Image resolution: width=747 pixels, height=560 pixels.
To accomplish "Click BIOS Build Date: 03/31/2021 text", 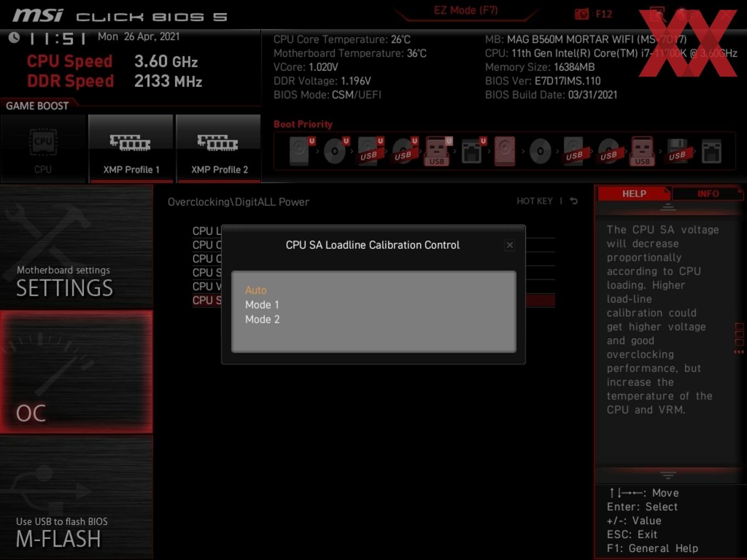I will pos(551,94).
